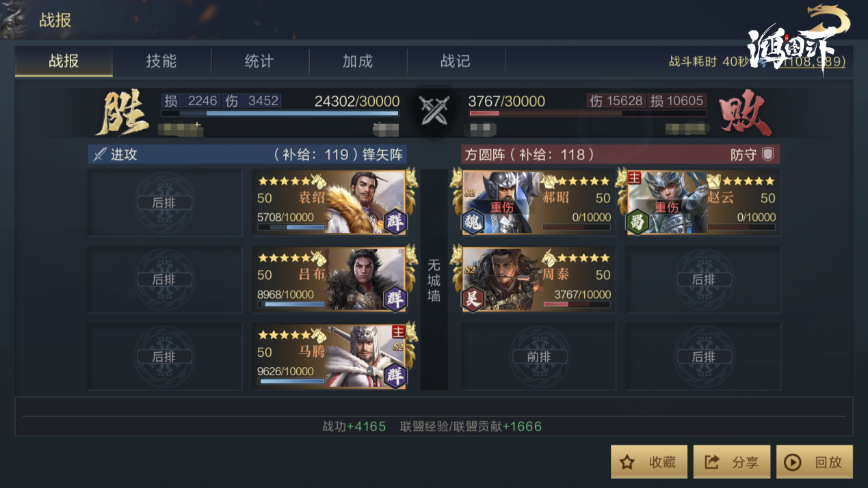868x488 pixels.
Task: Click the 群 faction badge on 吕布
Action: 395,298
